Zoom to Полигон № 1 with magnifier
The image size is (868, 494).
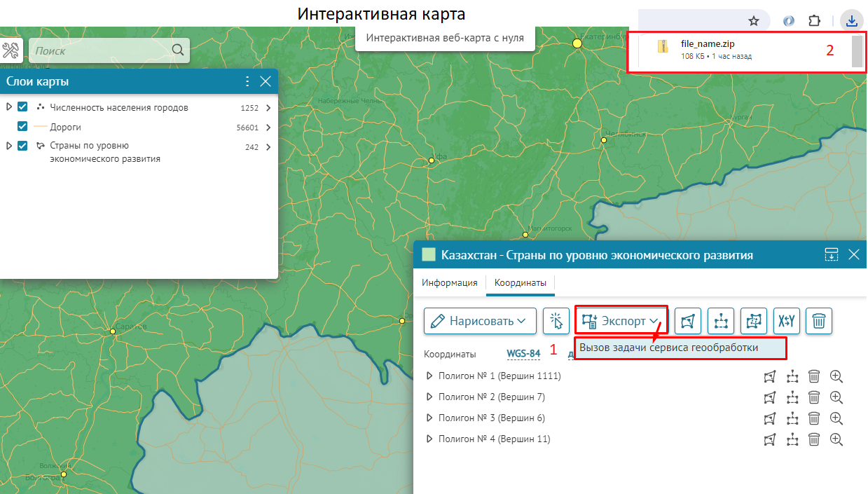point(836,376)
